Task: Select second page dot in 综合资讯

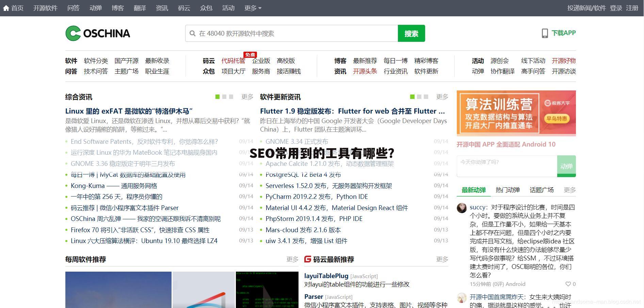Action: 224,97
